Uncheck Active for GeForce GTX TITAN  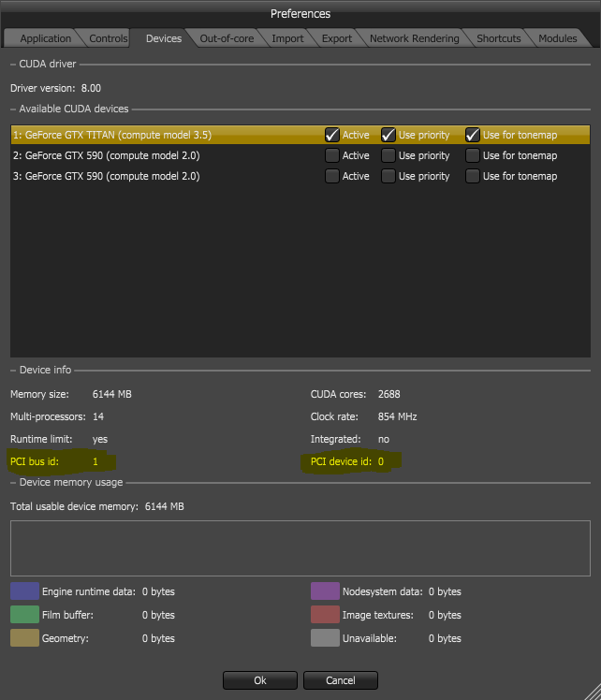[x=332, y=135]
